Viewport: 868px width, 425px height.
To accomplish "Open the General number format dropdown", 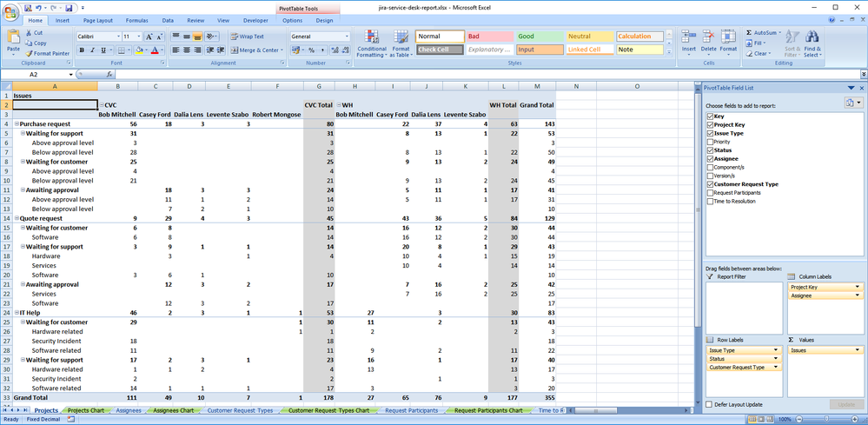I will (x=347, y=37).
